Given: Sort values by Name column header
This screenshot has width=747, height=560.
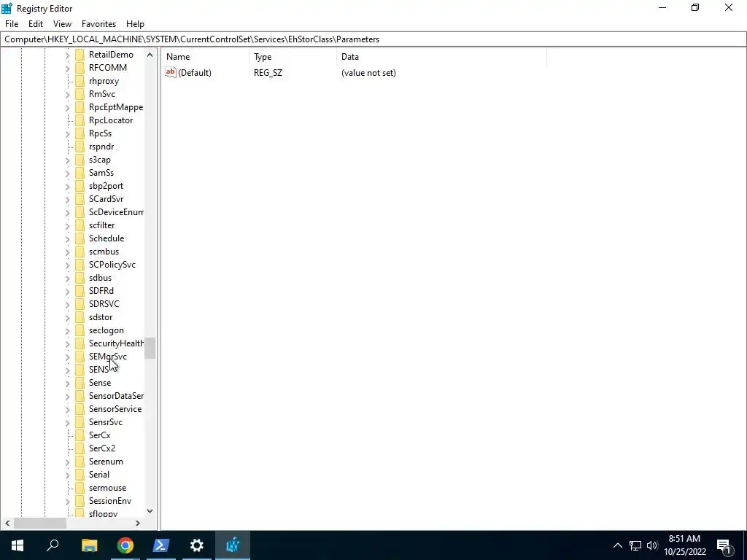Looking at the screenshot, I should pos(206,57).
